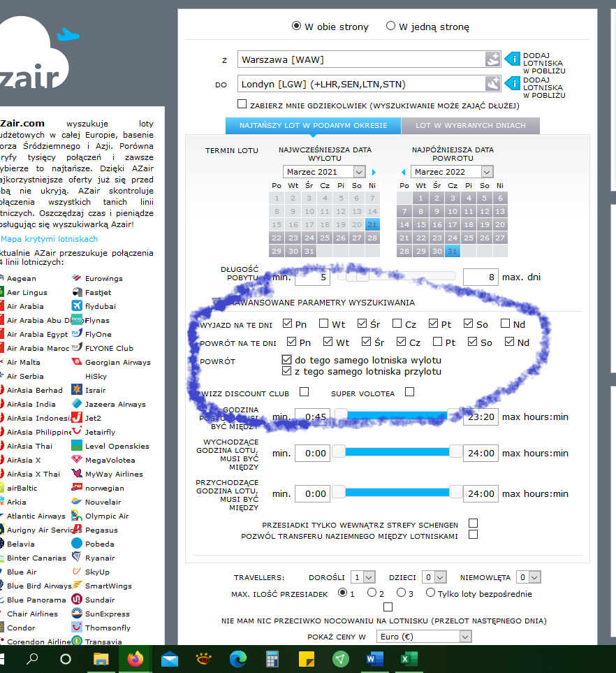Check 'Zabierz mnie gdziekolwiek' checkbox
Image resolution: width=616 pixels, height=673 pixels.
242,104
